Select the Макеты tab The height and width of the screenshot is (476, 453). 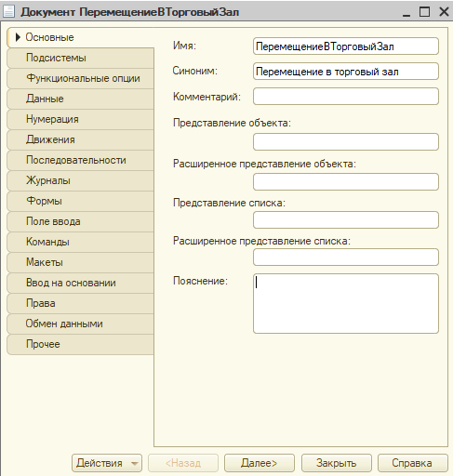click(x=80, y=262)
